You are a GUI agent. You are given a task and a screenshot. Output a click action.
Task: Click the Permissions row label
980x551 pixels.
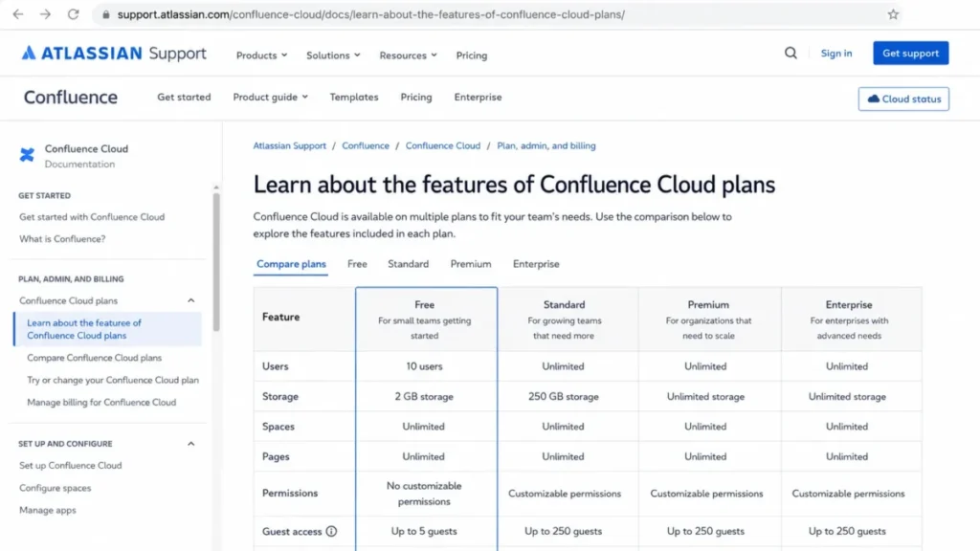pos(290,493)
